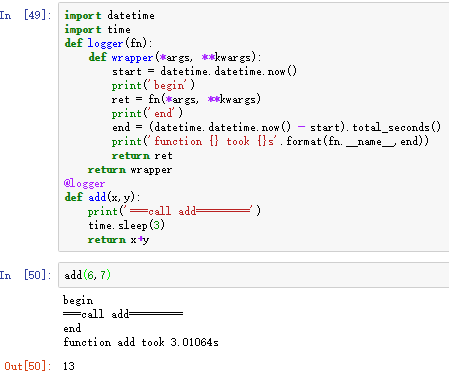Click the In [49] cell prompt
This screenshot has width=449, height=379.
(25, 15)
